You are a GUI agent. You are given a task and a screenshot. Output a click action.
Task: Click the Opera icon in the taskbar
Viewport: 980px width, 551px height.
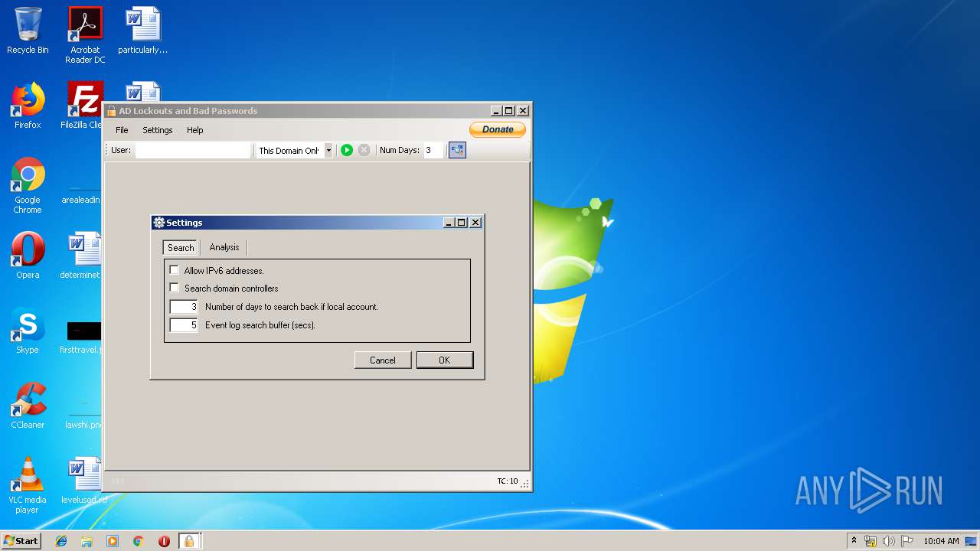point(164,541)
